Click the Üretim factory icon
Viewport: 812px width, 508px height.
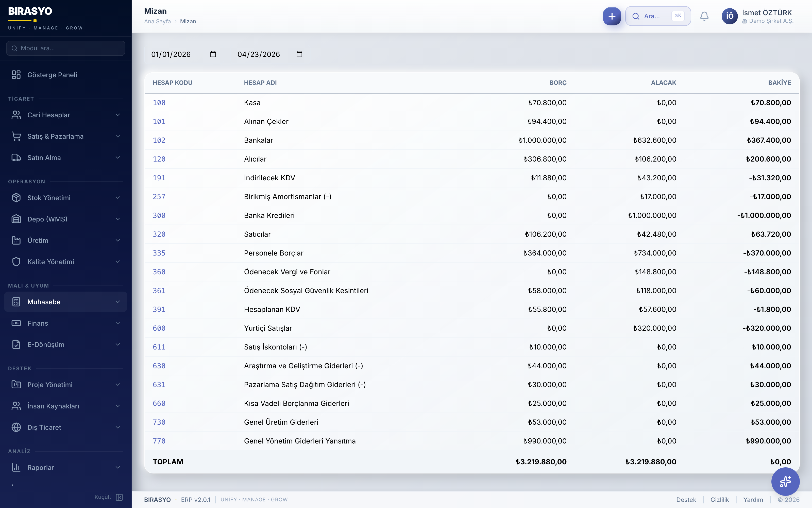click(16, 240)
